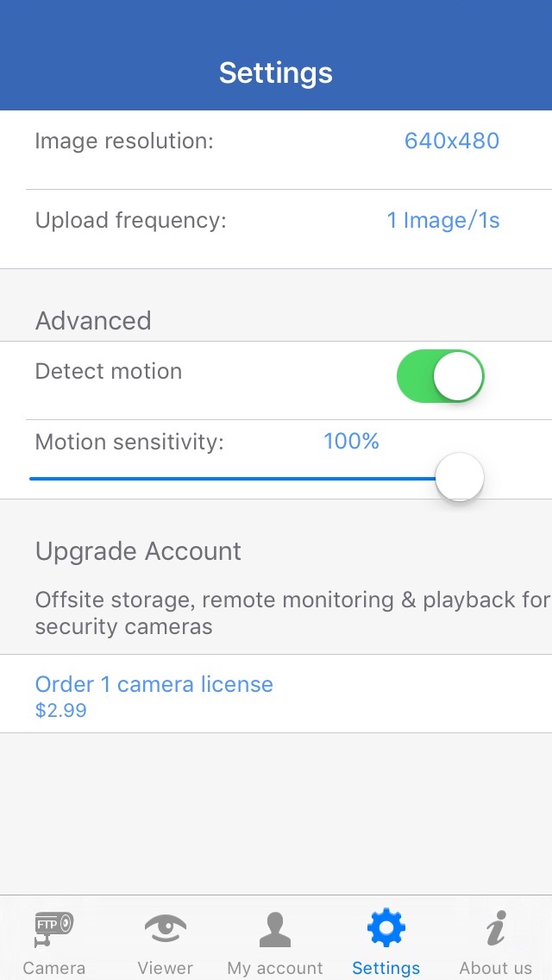Change the 1 Image/1s upload frequency
The image size is (552, 980).
click(443, 221)
